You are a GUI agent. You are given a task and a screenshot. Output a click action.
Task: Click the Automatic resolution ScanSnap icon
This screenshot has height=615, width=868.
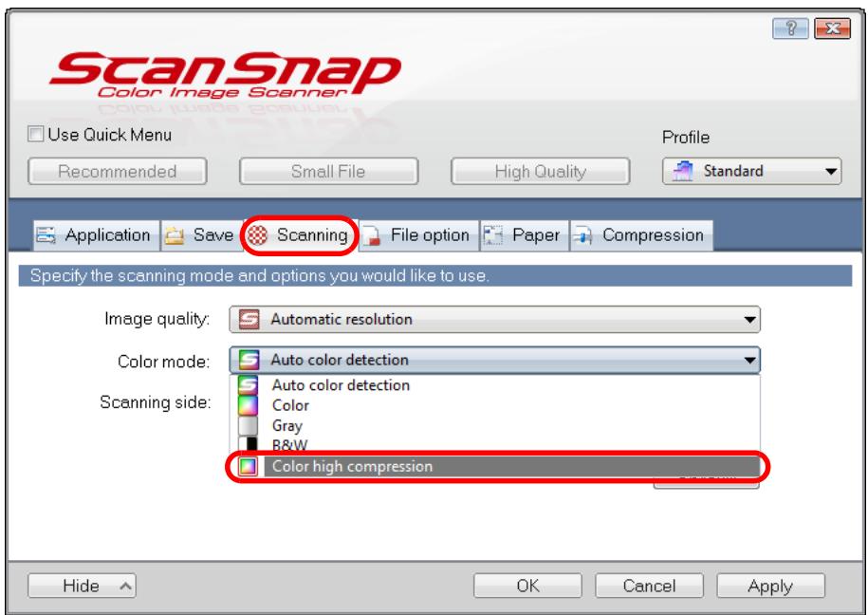(249, 320)
